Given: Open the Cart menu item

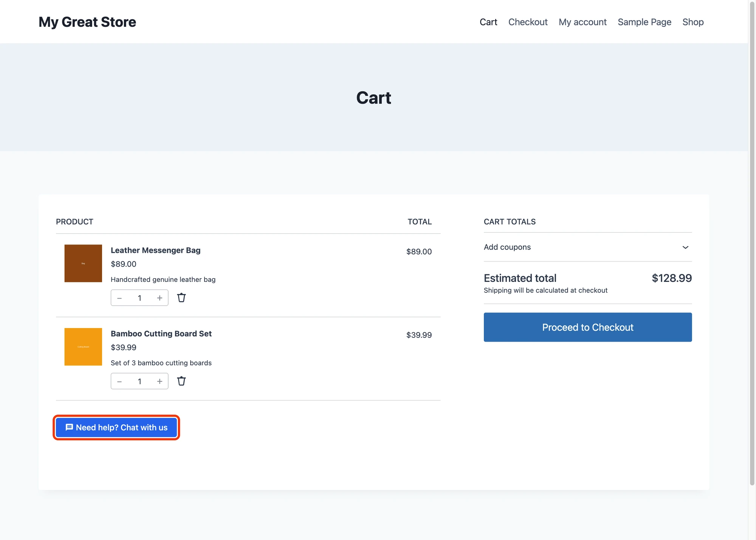Looking at the screenshot, I should click(488, 22).
